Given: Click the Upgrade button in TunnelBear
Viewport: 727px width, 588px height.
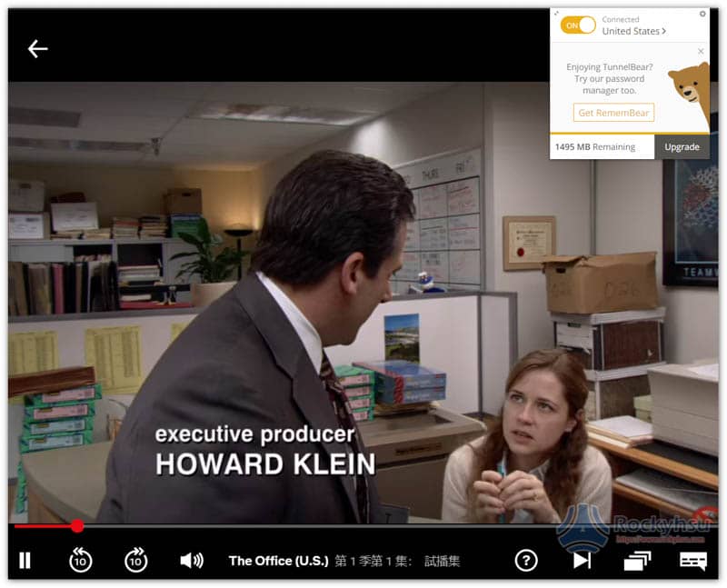Looking at the screenshot, I should [x=682, y=147].
